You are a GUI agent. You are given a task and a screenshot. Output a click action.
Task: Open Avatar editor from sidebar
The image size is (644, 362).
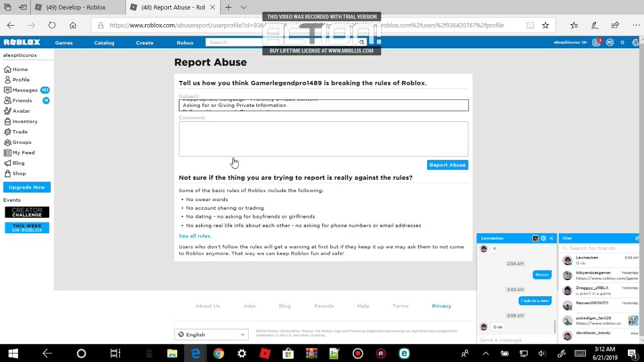pos(17,111)
